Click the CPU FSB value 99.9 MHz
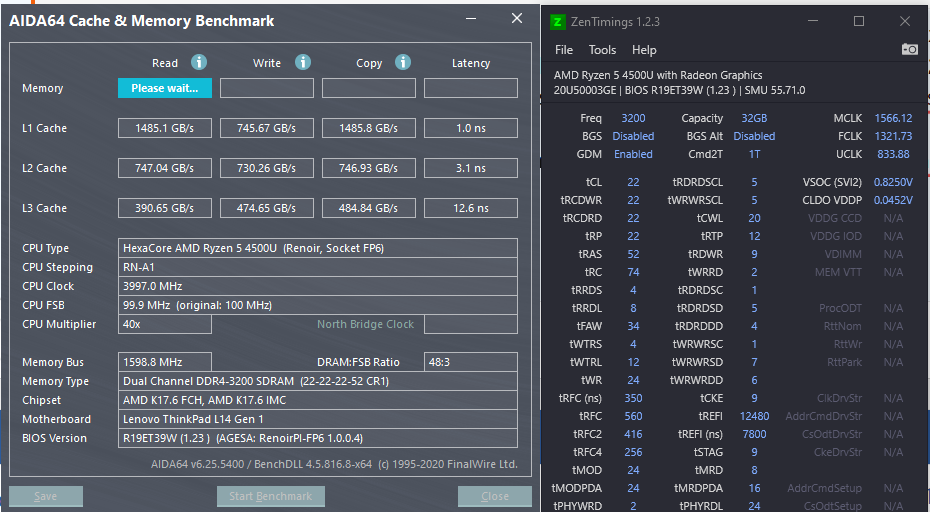 (x=318, y=305)
